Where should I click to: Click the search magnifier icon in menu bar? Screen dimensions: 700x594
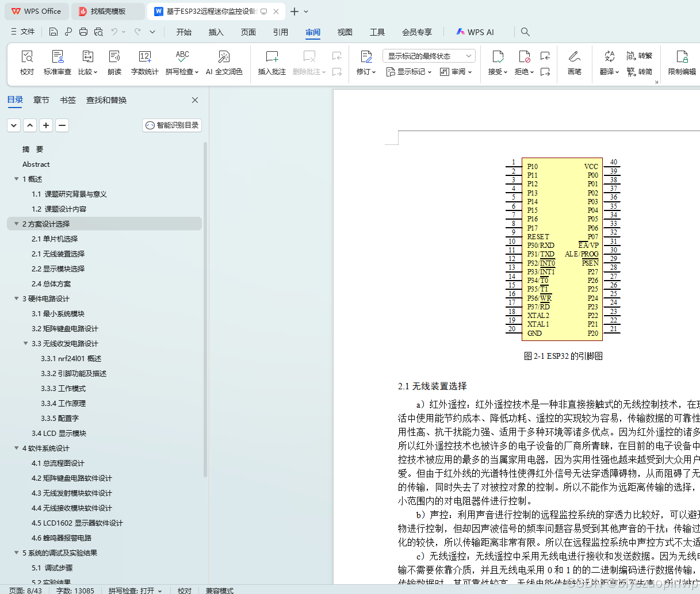[525, 32]
